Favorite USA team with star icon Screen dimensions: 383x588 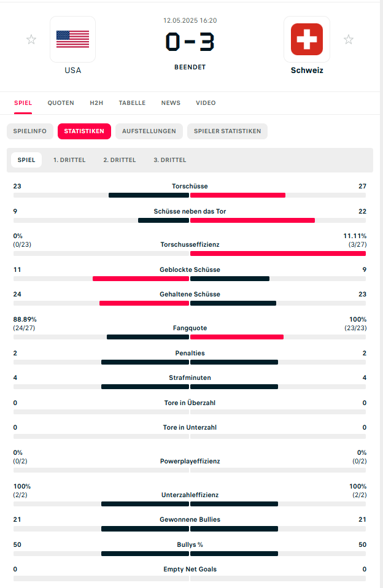click(31, 40)
